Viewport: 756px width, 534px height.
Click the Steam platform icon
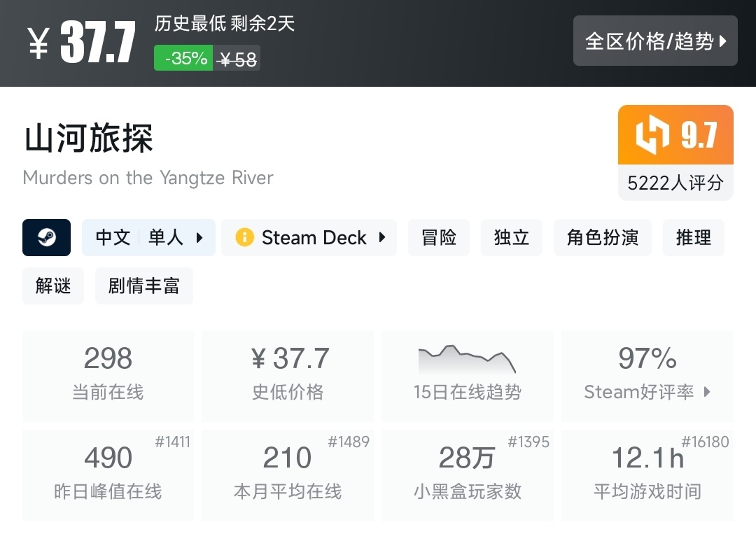coord(46,237)
